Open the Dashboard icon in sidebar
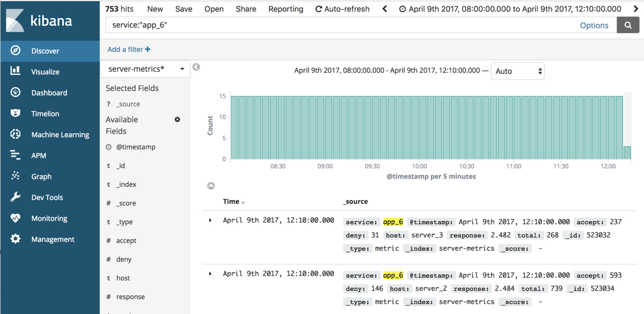Viewport: 644px width, 314px height. click(x=15, y=92)
